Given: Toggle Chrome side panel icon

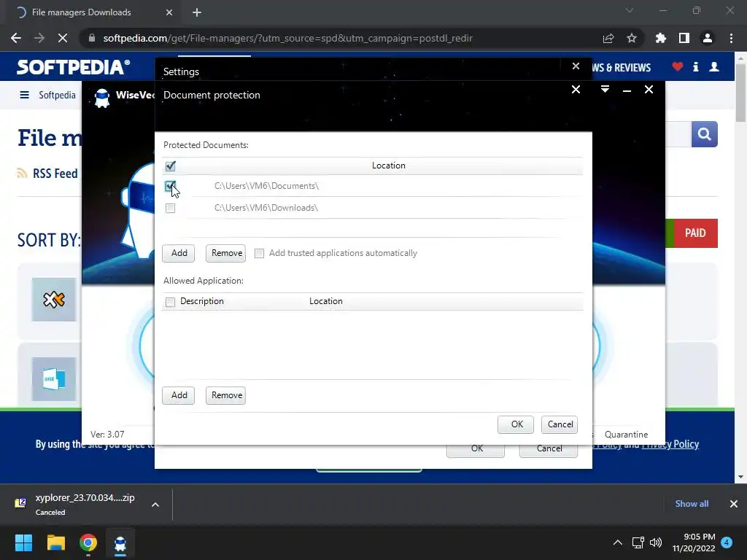Looking at the screenshot, I should (x=684, y=38).
